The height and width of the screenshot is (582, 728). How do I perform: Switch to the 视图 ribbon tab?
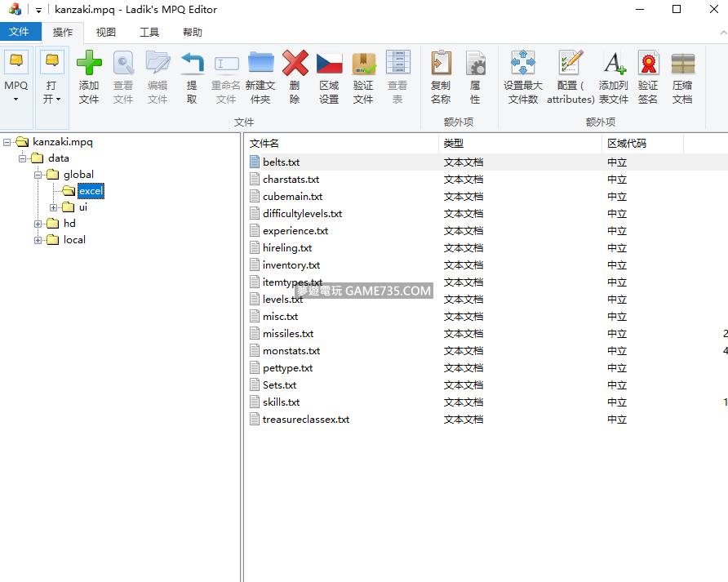coord(105,33)
